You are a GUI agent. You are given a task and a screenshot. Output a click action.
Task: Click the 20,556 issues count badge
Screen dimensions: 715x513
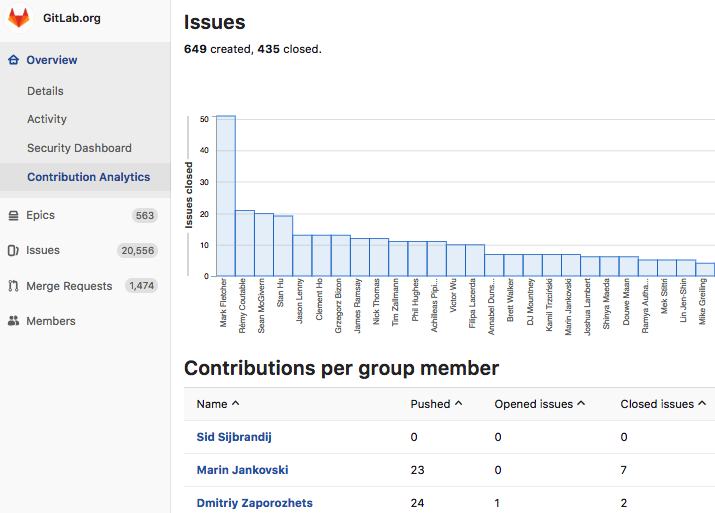[136, 251]
